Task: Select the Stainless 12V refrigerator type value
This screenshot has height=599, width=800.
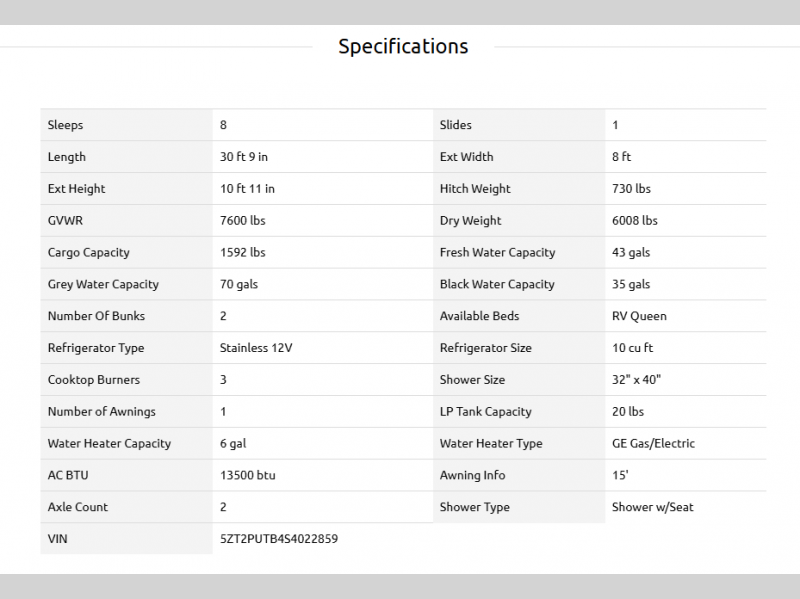Action: (256, 348)
